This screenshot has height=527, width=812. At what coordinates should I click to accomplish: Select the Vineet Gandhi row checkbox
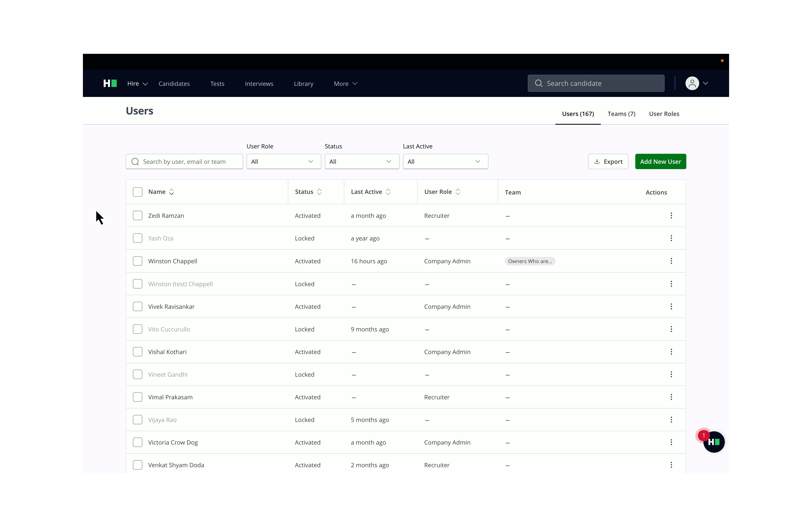click(x=137, y=374)
